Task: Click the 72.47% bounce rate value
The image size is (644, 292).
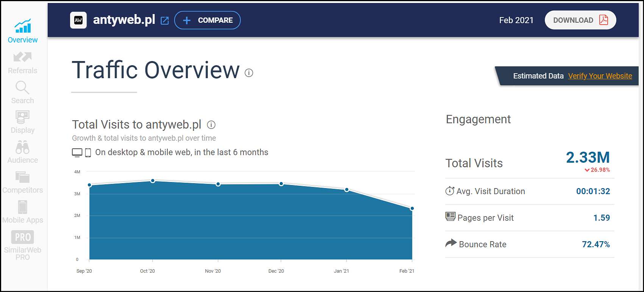Action: click(596, 245)
